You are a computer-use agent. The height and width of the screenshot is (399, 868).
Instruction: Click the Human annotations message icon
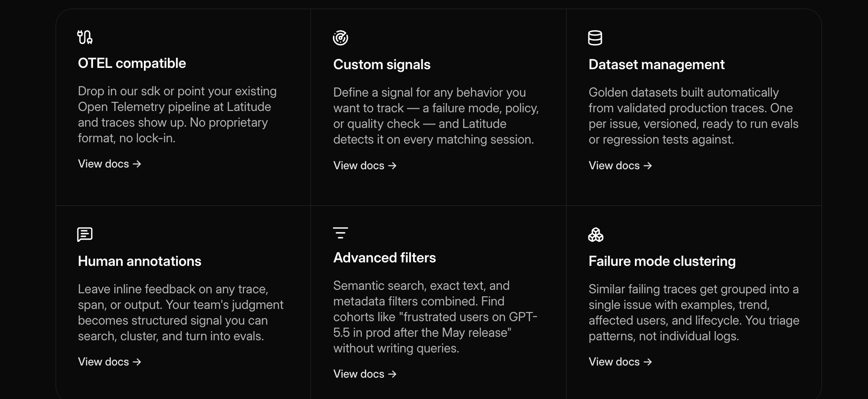[x=85, y=234]
